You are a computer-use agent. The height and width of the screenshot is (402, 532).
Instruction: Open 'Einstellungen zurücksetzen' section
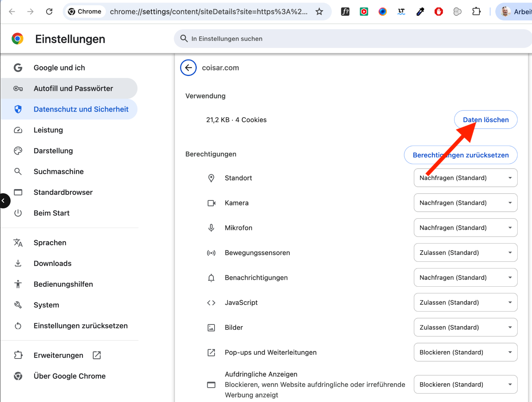(x=69, y=326)
